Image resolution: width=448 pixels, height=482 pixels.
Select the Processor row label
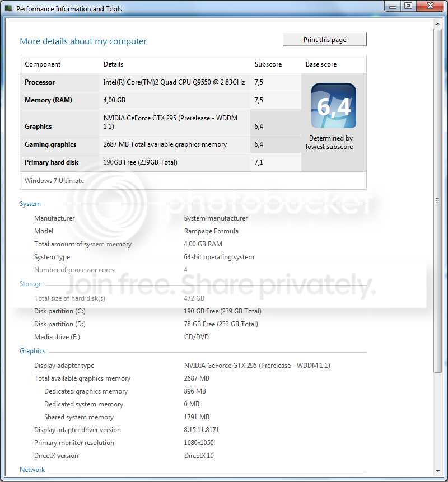pyautogui.click(x=40, y=82)
